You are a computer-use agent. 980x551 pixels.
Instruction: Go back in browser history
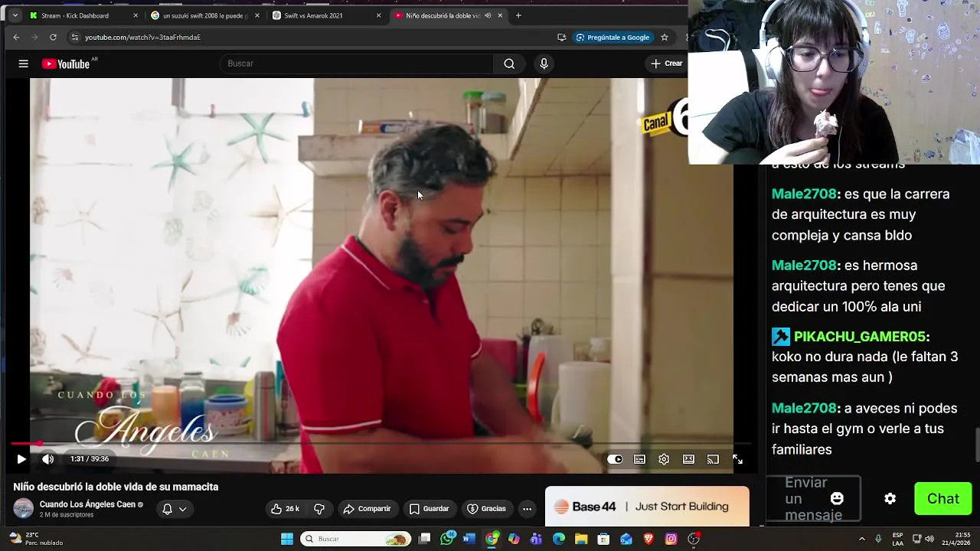click(16, 37)
